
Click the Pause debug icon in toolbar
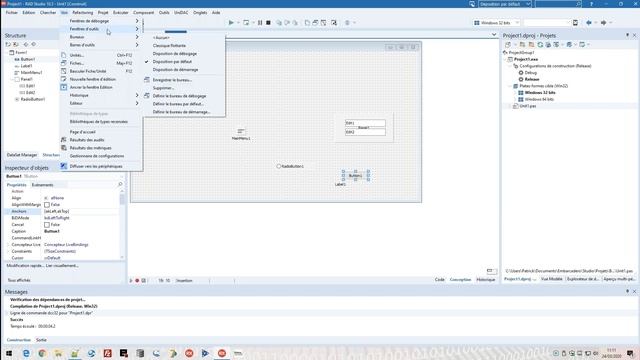260,23
